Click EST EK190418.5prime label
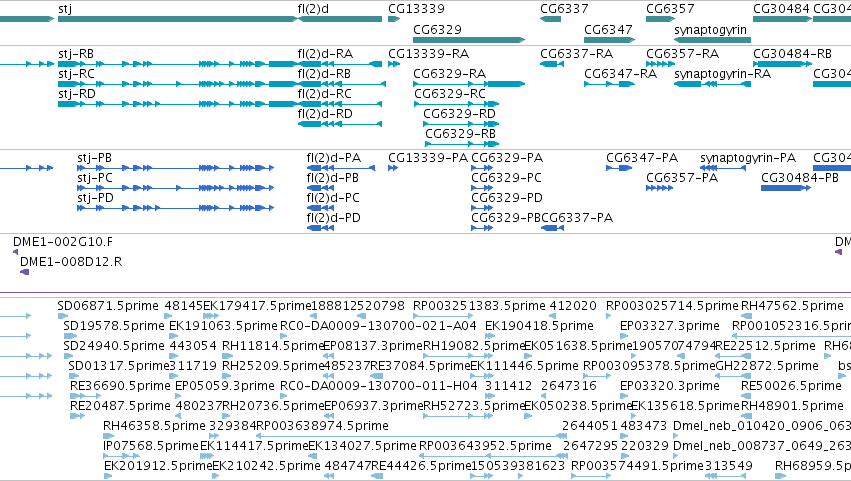Image resolution: width=851 pixels, height=481 pixels. pos(539,326)
